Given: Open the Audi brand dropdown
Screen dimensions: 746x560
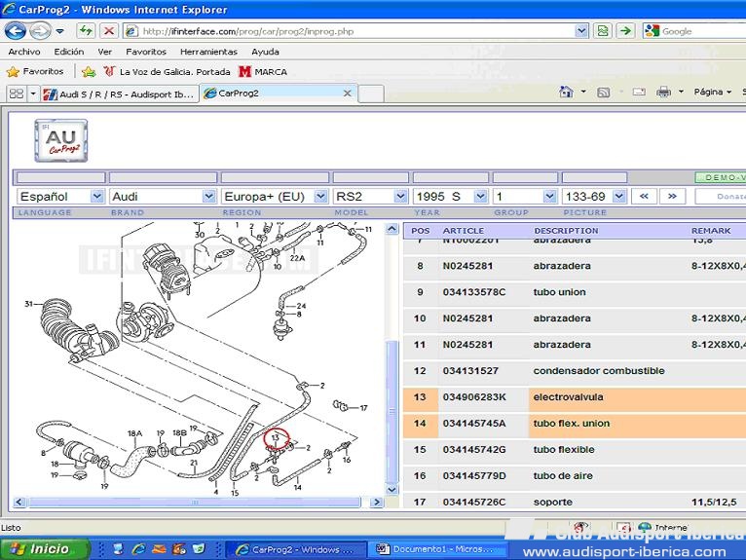Looking at the screenshot, I should pos(163,196).
